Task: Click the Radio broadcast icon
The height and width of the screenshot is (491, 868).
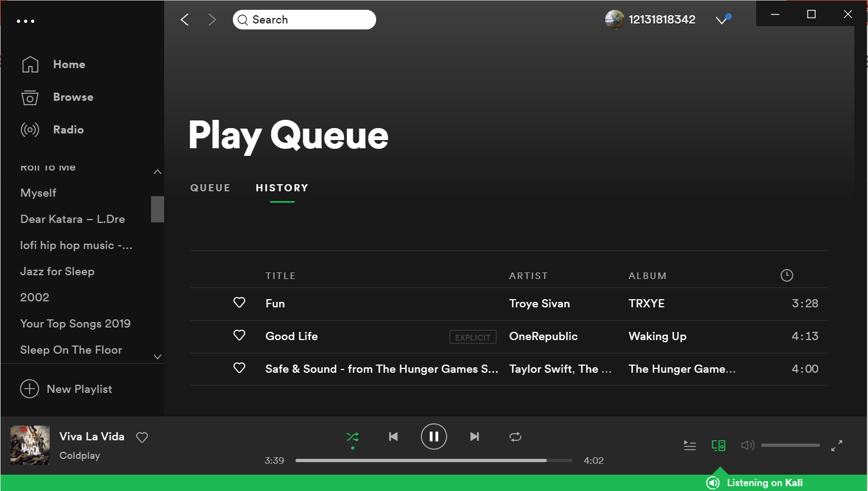Action: [30, 130]
